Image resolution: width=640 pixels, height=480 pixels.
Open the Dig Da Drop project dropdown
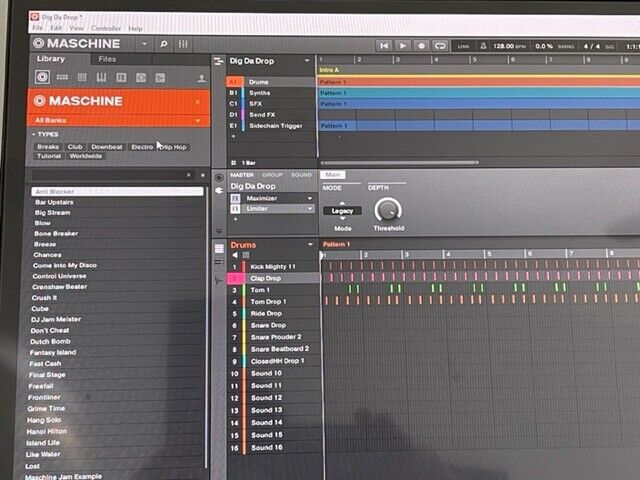point(307,61)
